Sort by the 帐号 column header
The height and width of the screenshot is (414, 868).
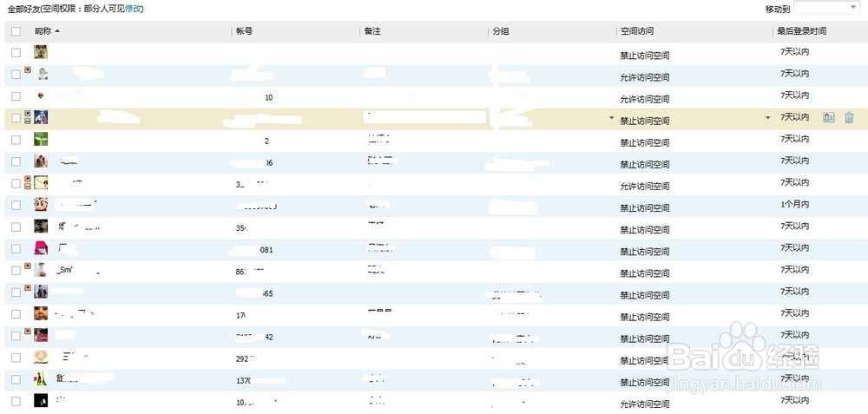click(244, 31)
